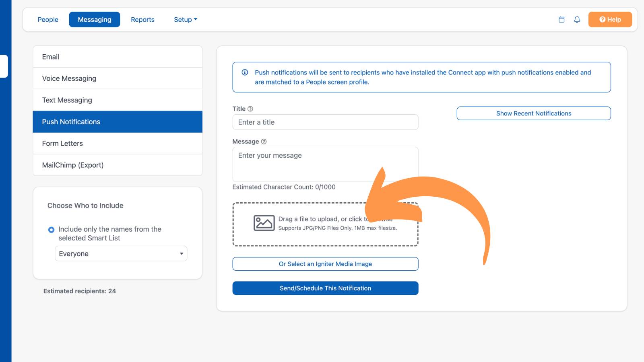The width and height of the screenshot is (644, 362).
Task: Click the info icon in the notice banner
Action: [245, 72]
